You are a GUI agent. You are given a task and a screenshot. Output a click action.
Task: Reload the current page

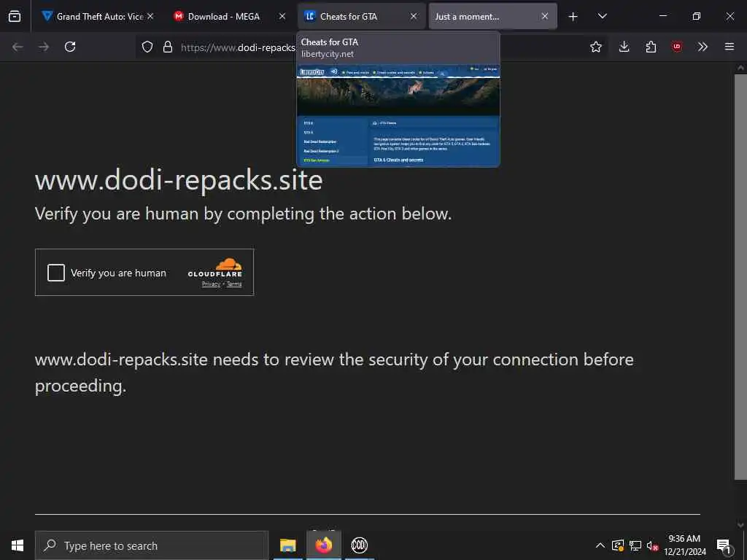point(70,47)
